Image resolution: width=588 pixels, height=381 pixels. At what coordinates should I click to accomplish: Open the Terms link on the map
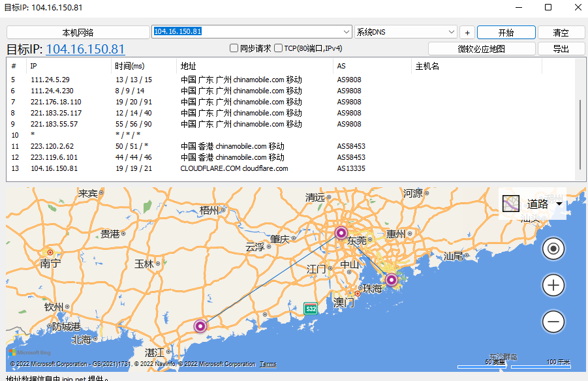[268, 364]
